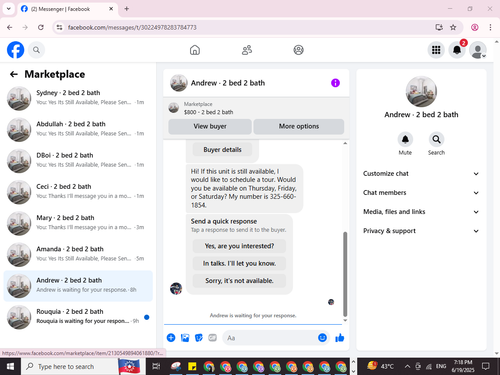Attach a photo file in the composer
The image size is (500, 375).
(x=185, y=338)
